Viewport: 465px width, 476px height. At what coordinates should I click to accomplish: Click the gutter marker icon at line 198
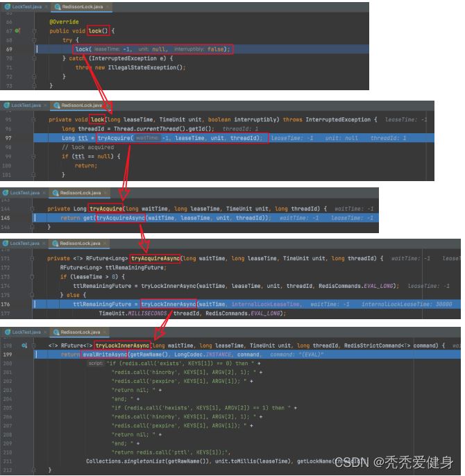click(x=24, y=345)
